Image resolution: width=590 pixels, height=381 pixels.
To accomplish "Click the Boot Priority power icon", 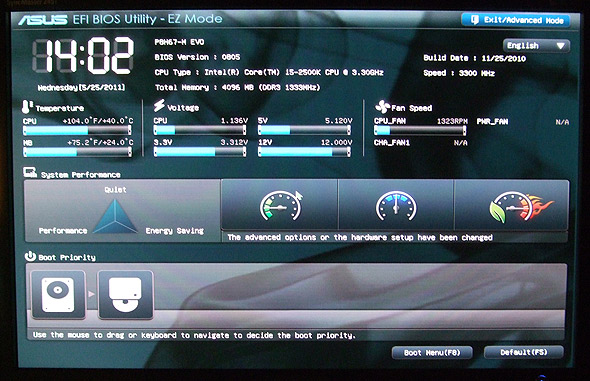I will click(30, 256).
